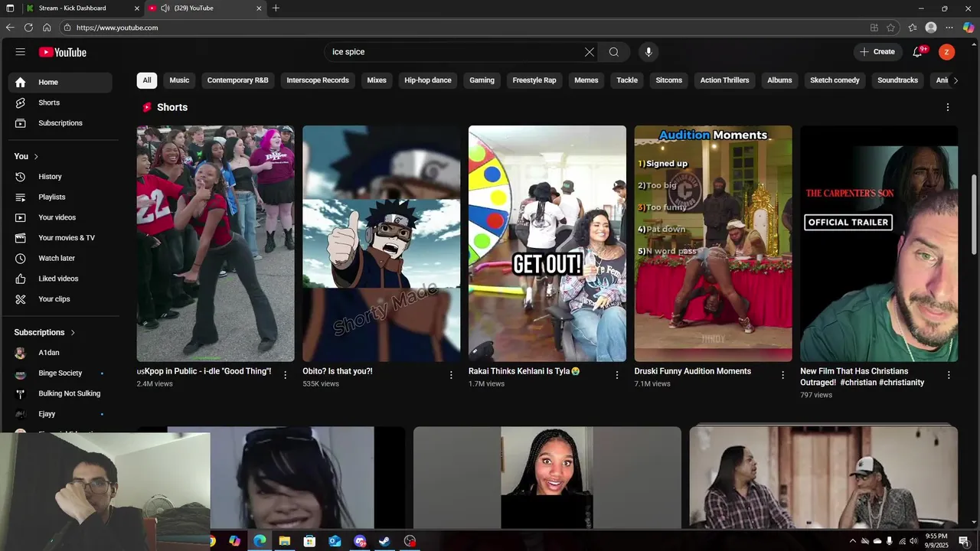Select the Freestyle Rap chip
This screenshot has width=980, height=551.
coord(534,80)
